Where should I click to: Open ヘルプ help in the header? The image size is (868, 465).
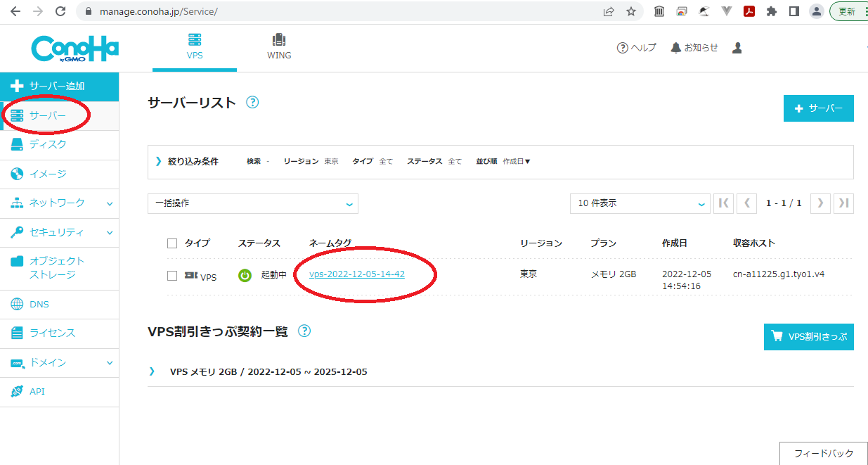(x=636, y=48)
